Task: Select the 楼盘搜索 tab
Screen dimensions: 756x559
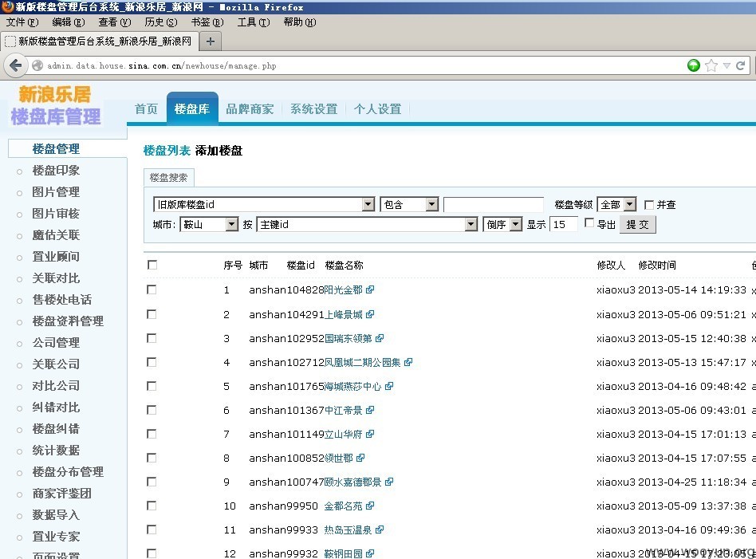Action: (169, 178)
